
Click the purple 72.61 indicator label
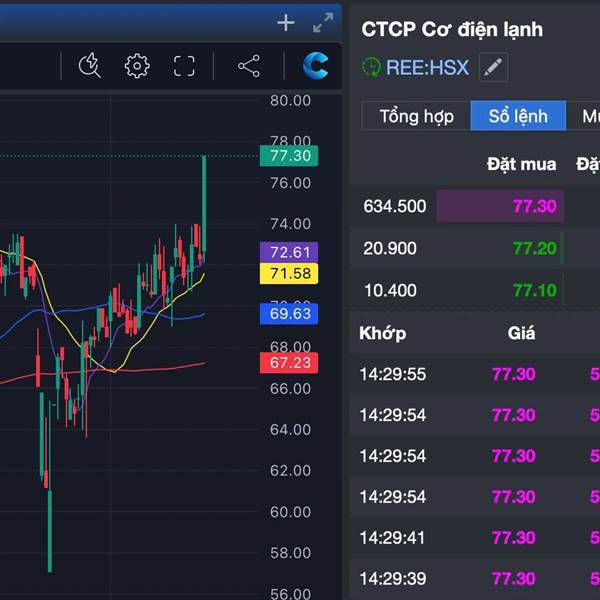click(x=289, y=252)
